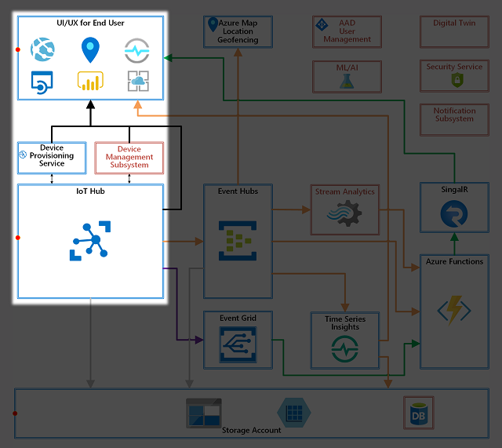The height and width of the screenshot is (448, 502).
Task: Click the IoT Central cloud frame icon
Action: [x=138, y=81]
